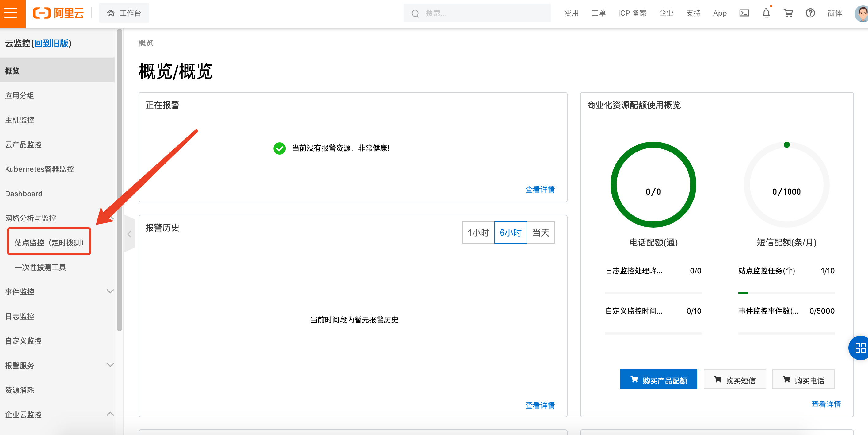The width and height of the screenshot is (868, 435).
Task: Collapse the sidebar with the arrow handle
Action: (129, 234)
